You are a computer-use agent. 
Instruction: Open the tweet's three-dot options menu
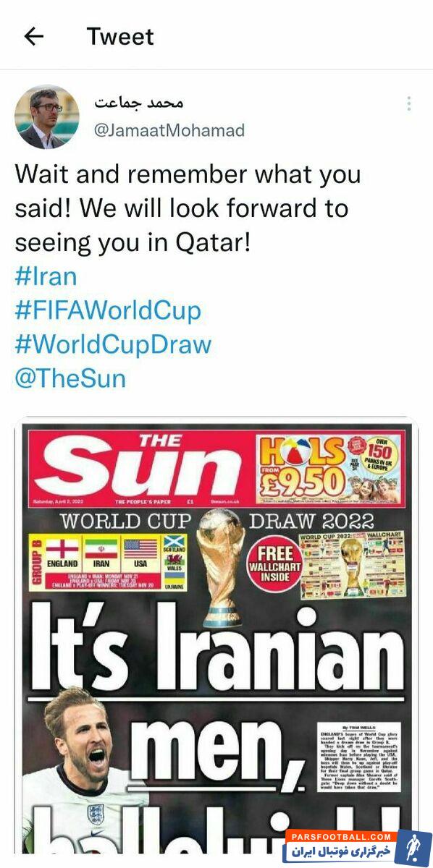click(x=408, y=104)
